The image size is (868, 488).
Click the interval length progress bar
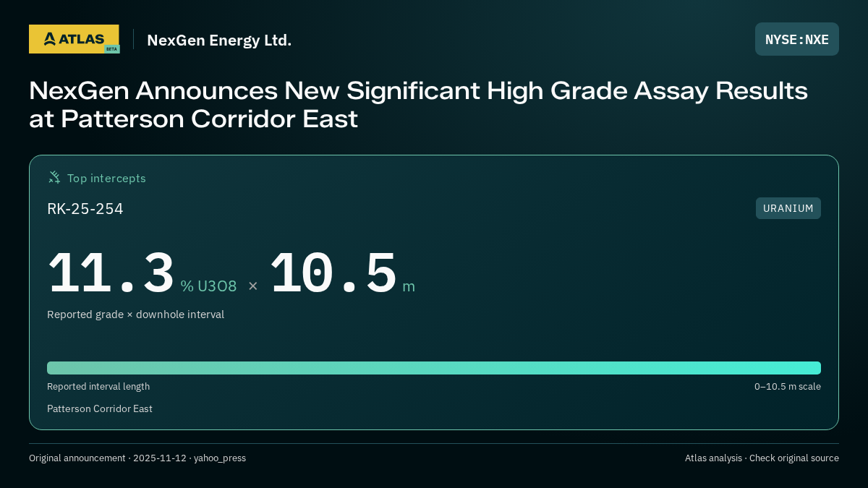(x=434, y=368)
